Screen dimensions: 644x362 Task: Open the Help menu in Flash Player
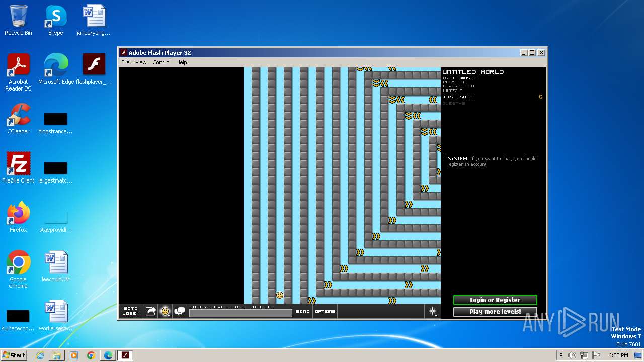click(182, 62)
